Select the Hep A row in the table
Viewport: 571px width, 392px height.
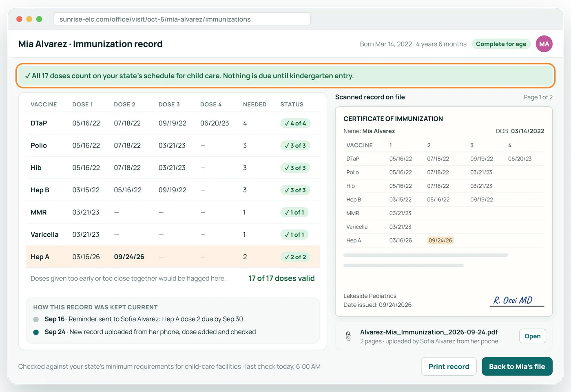173,257
